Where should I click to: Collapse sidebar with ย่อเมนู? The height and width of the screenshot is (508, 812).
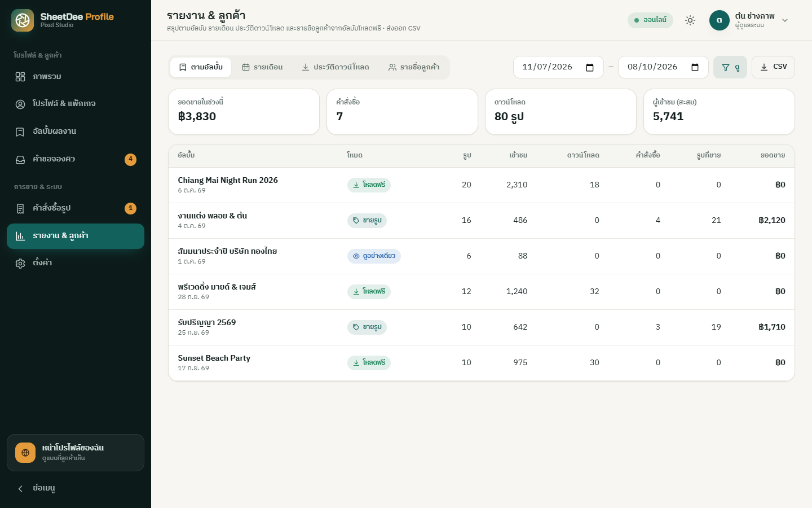pos(76,488)
